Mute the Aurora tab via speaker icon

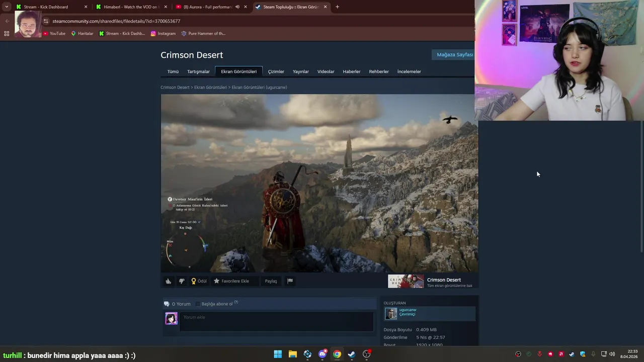pyautogui.click(x=237, y=7)
